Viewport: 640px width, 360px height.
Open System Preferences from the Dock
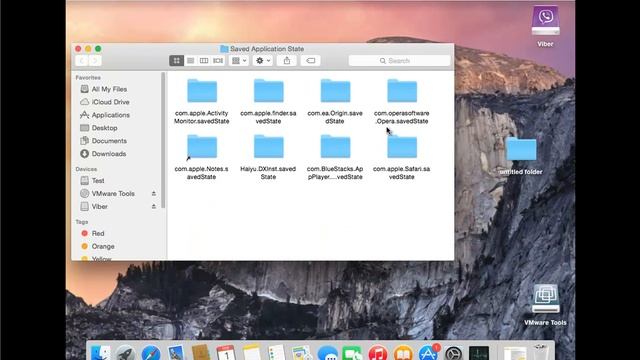(x=453, y=353)
